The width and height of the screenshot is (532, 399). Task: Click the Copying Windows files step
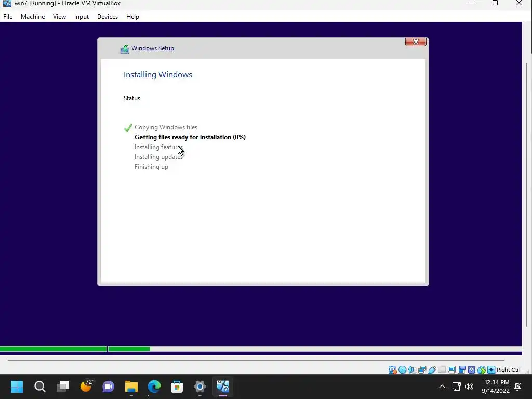click(166, 127)
